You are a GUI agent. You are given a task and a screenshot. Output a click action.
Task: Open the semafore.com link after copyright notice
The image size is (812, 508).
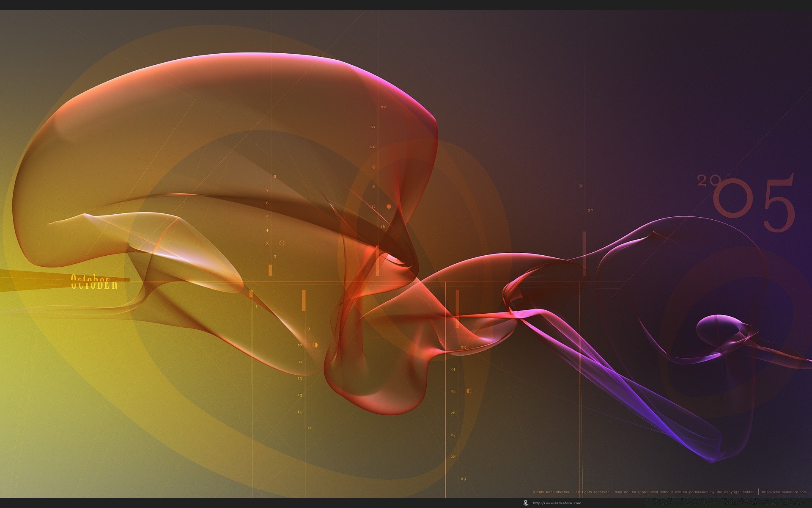pos(784,492)
